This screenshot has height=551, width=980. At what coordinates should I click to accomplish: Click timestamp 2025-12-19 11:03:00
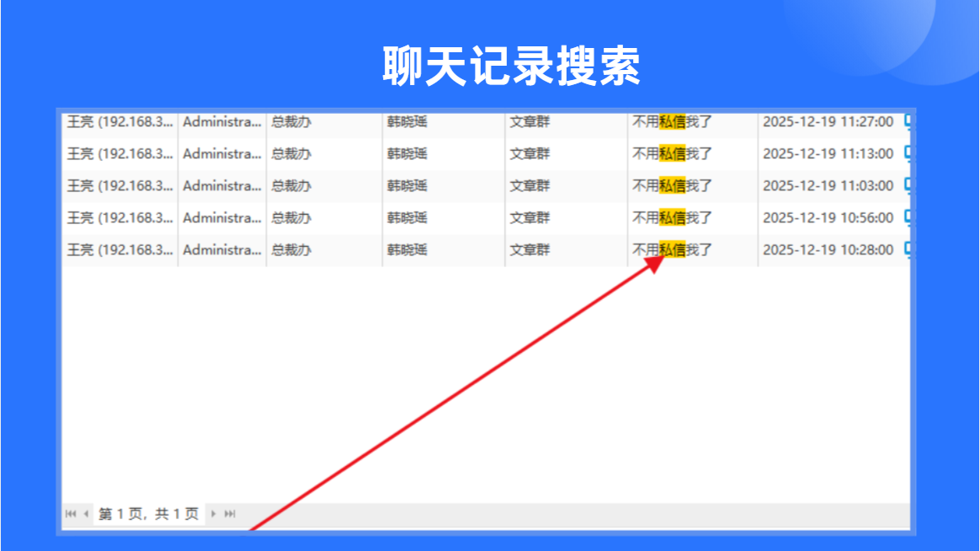pyautogui.click(x=828, y=185)
